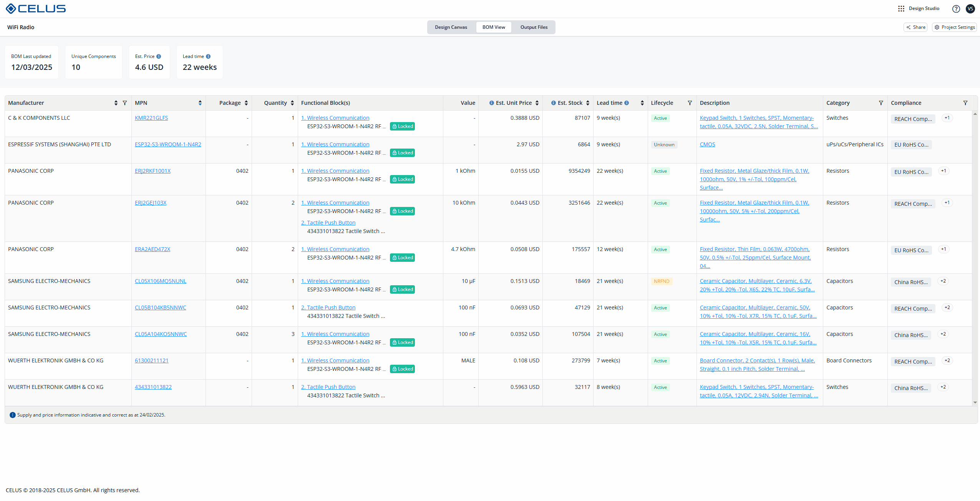Click the 22 weeks lead time value

[200, 67]
